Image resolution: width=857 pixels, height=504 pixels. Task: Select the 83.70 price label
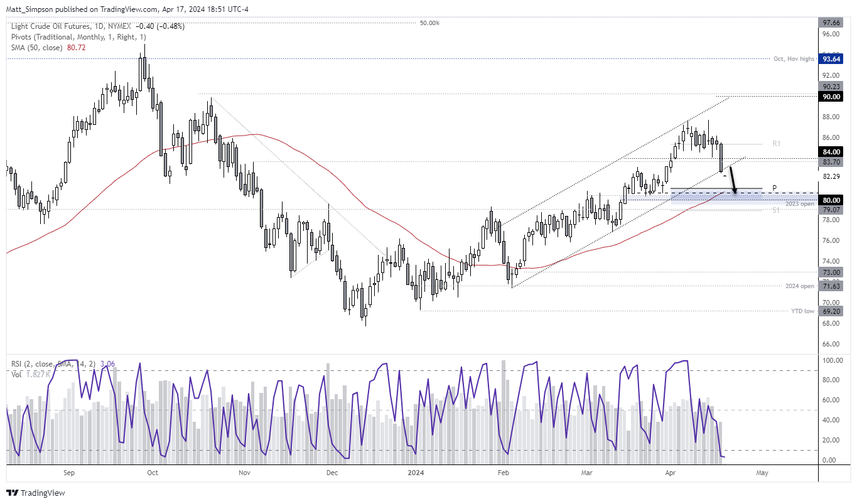pyautogui.click(x=833, y=161)
